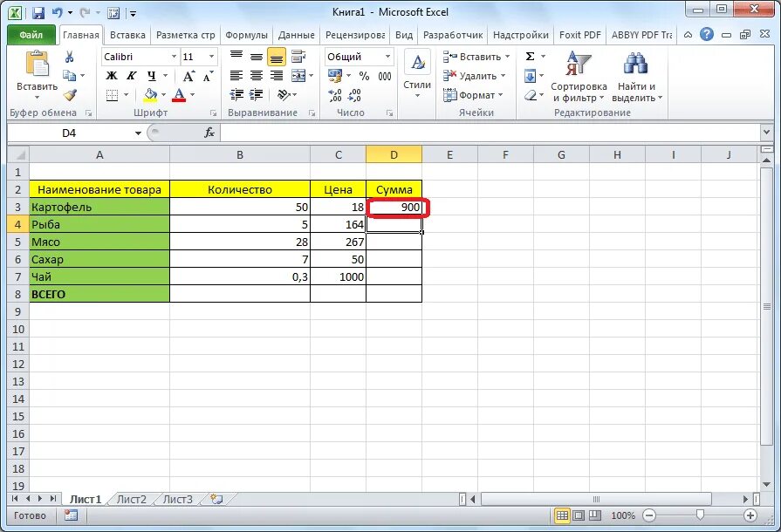The image size is (781, 532).
Task: Expand the formula bar
Action: (x=766, y=133)
